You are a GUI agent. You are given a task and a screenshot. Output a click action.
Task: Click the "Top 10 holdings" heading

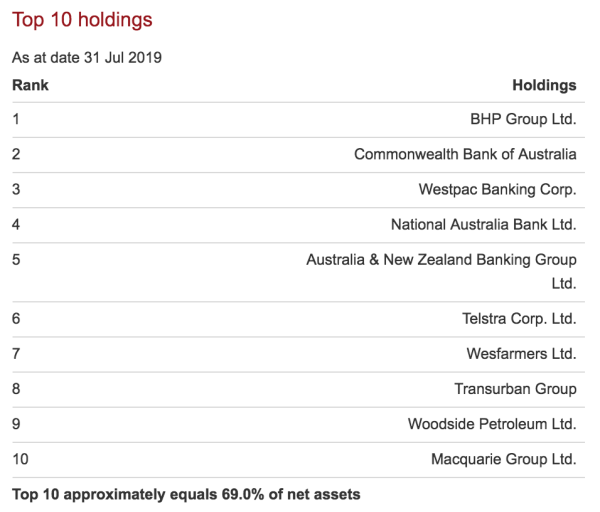pyautogui.click(x=82, y=20)
